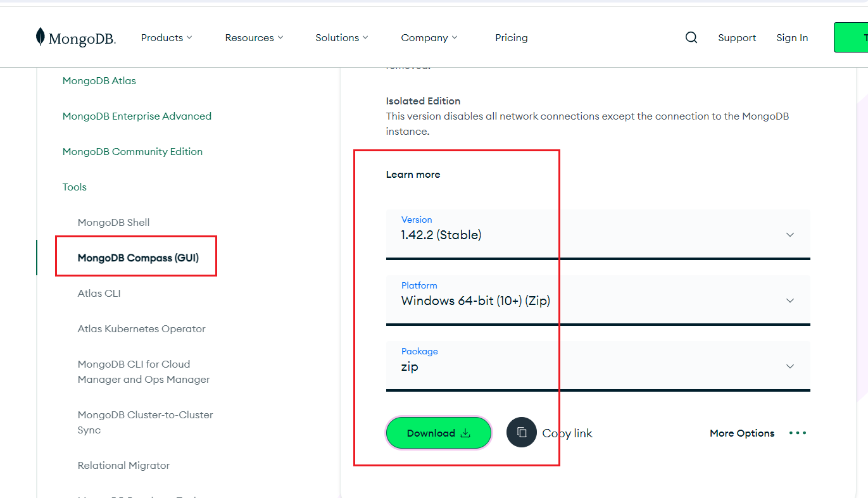
Task: Select Pricing in the top navigation
Action: (511, 37)
